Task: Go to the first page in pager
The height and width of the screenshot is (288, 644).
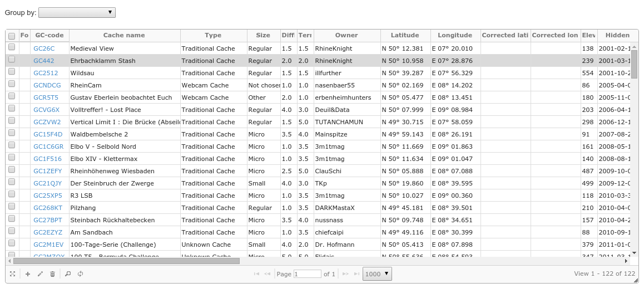Action: [x=256, y=274]
